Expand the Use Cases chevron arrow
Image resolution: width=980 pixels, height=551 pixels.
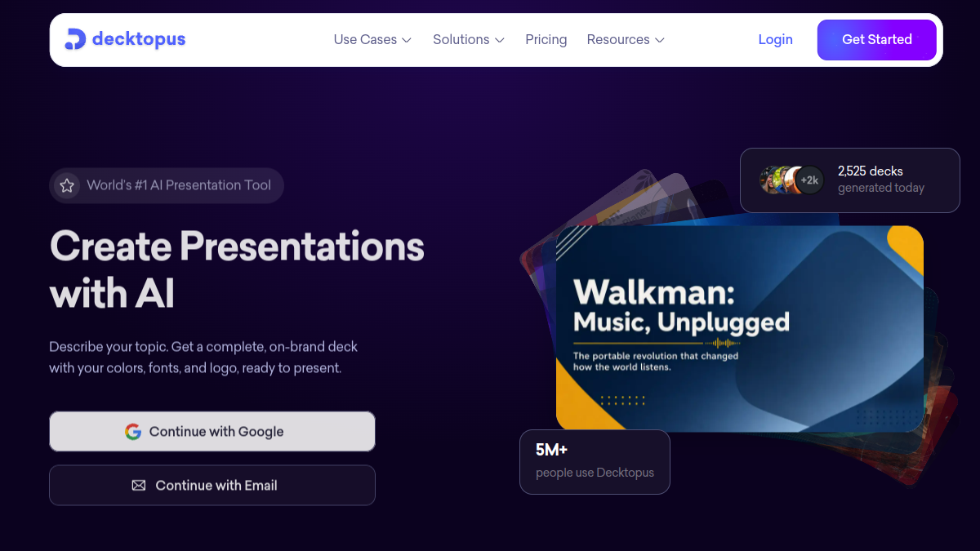[x=406, y=40]
